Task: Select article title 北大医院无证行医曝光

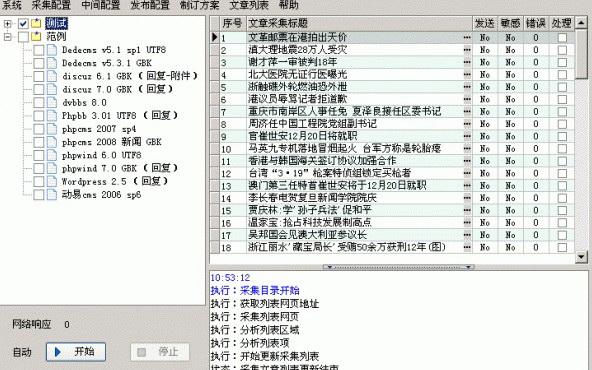Action: 298,74
